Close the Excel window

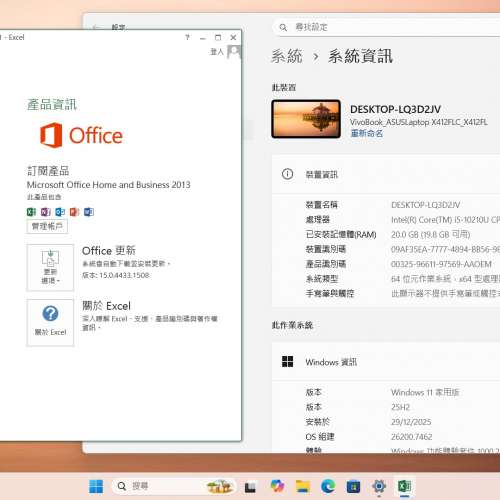pyautogui.click(x=233, y=38)
